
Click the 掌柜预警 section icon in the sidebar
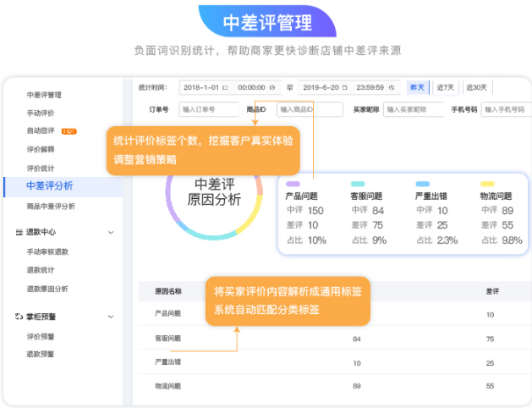point(19,316)
